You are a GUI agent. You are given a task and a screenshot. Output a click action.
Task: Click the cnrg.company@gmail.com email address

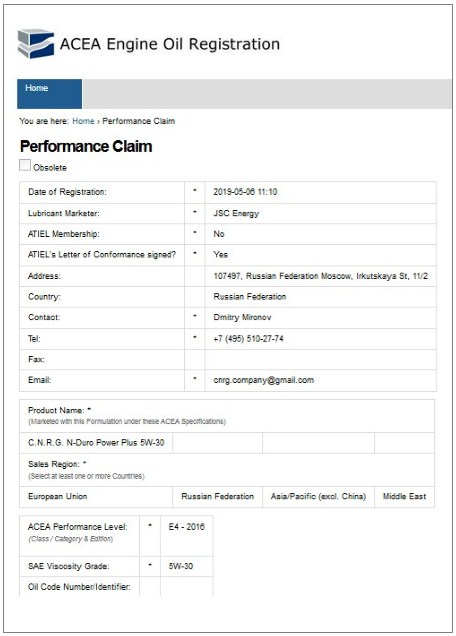pos(264,380)
